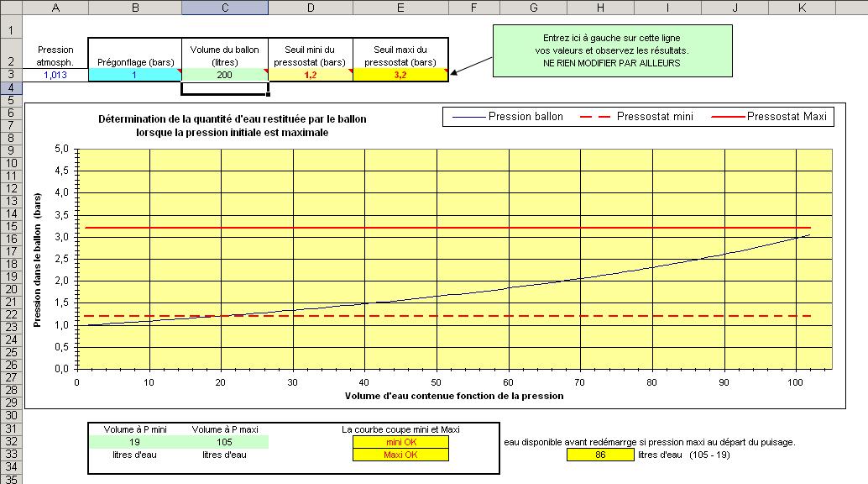Click 'Pression ballon' legend entry
Image resolution: width=868 pixels, height=484 pixels.
click(x=508, y=117)
